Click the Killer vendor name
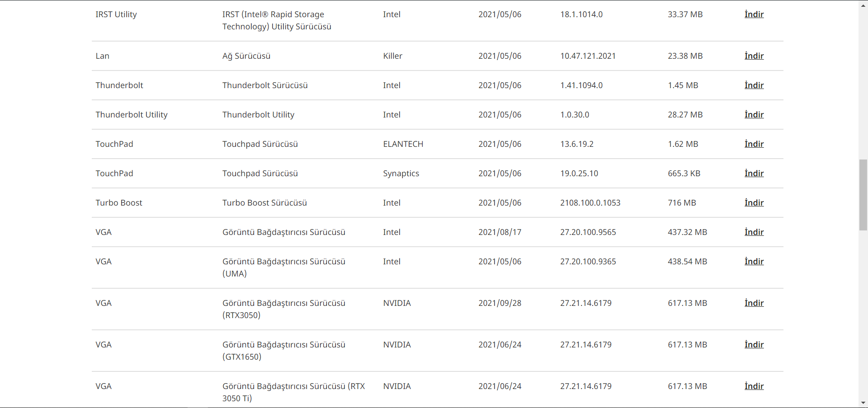The image size is (868, 408). pos(392,56)
